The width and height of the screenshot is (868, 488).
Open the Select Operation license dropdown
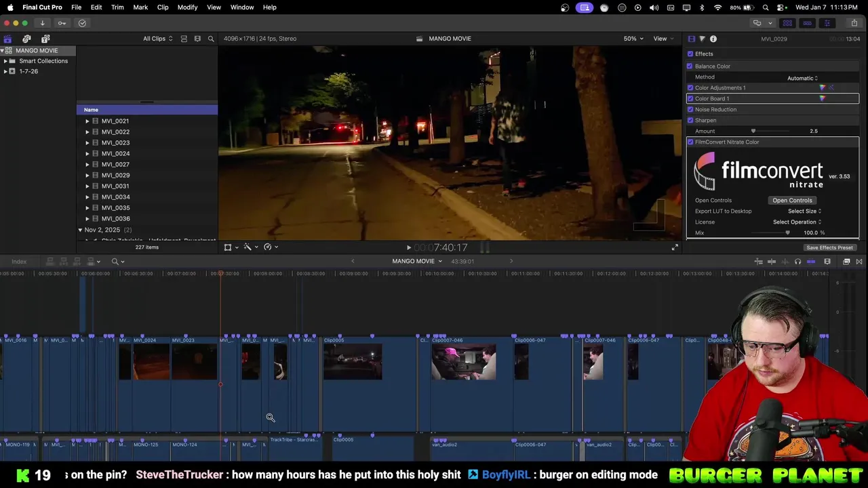click(x=797, y=222)
